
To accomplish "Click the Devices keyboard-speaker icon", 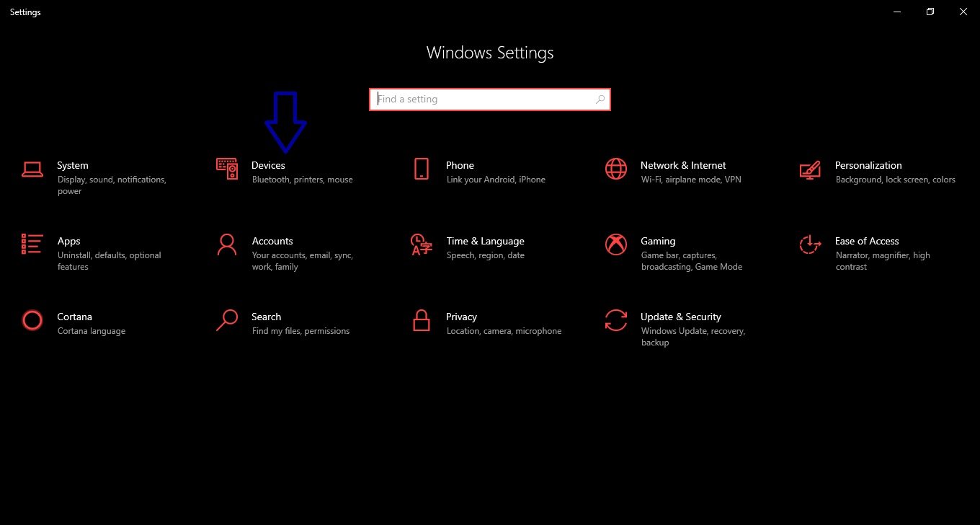I will [x=227, y=169].
